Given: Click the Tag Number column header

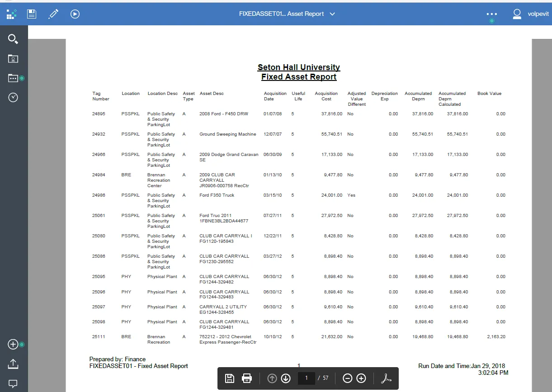Looking at the screenshot, I should point(101,96).
